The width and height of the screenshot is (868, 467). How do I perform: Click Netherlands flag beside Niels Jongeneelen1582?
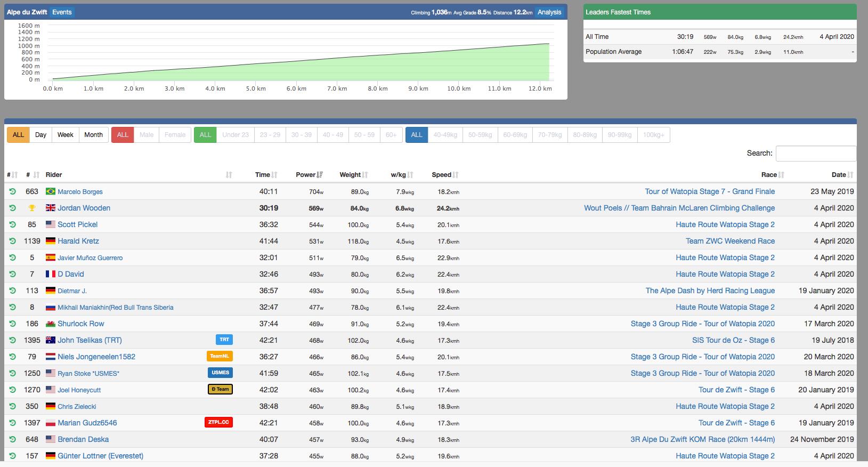tap(51, 357)
